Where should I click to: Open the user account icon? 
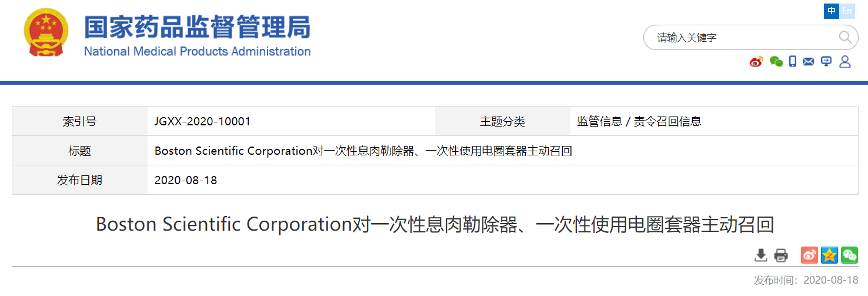click(845, 62)
